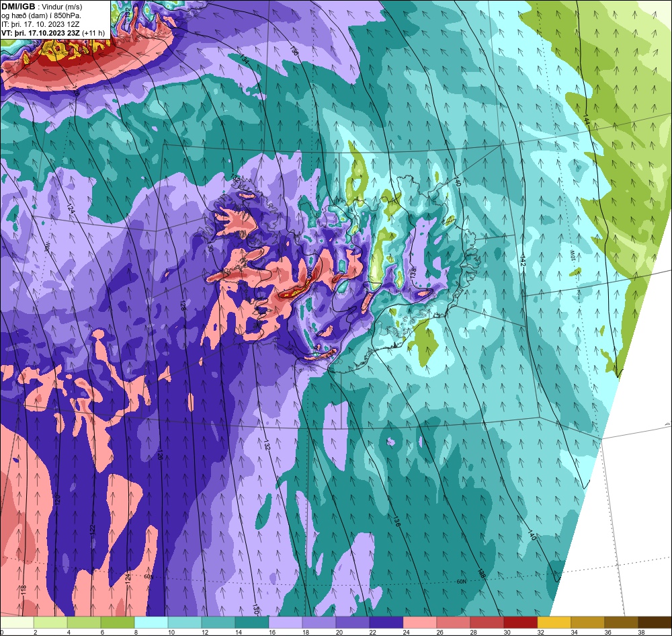Click the '142' contour label
Screen dimensions: 672x636
522,261
